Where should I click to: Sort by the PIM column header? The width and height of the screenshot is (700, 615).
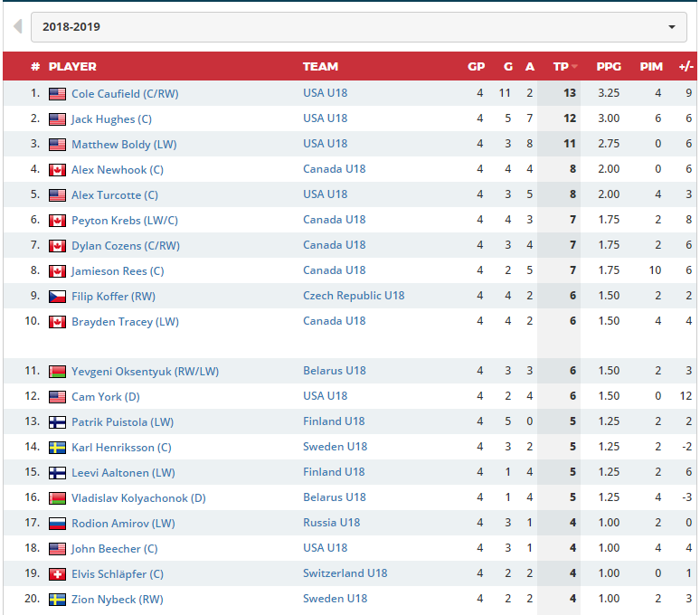coord(650,67)
